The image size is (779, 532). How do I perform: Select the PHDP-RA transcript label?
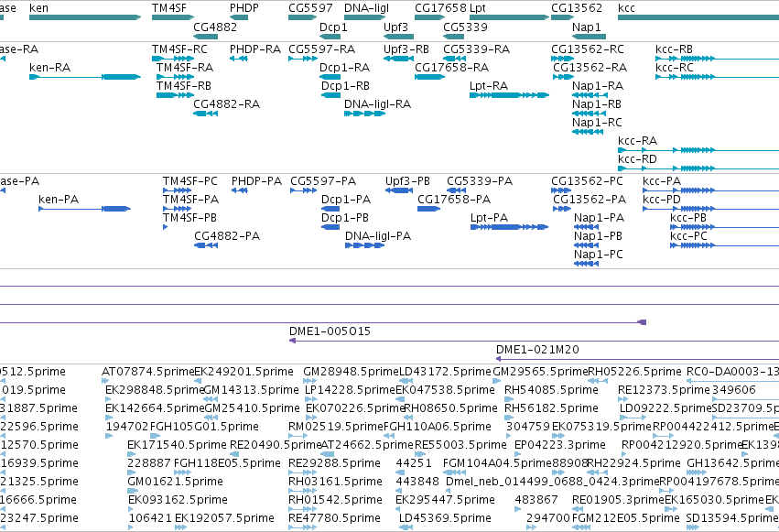(255, 49)
